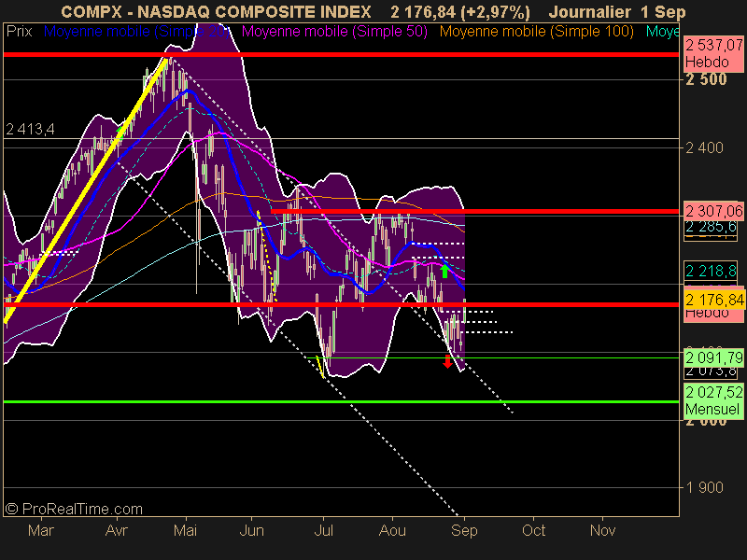Screen dimensions: 747x560
Task: Click the 2 027,52 Mensuel support label
Action: pyautogui.click(x=713, y=400)
